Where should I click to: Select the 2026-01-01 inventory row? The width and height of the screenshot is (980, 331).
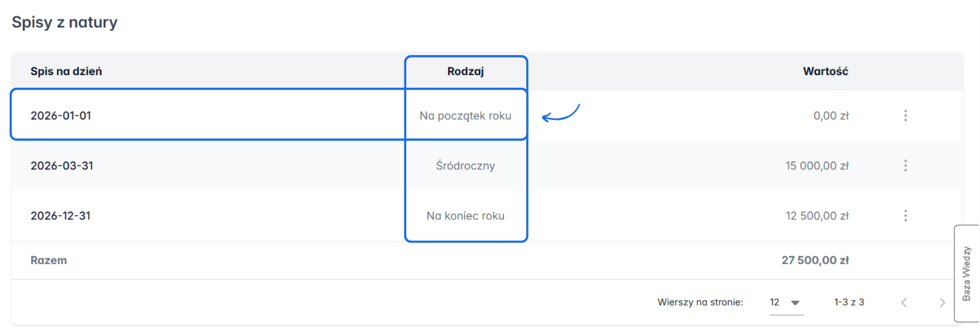click(x=204, y=115)
